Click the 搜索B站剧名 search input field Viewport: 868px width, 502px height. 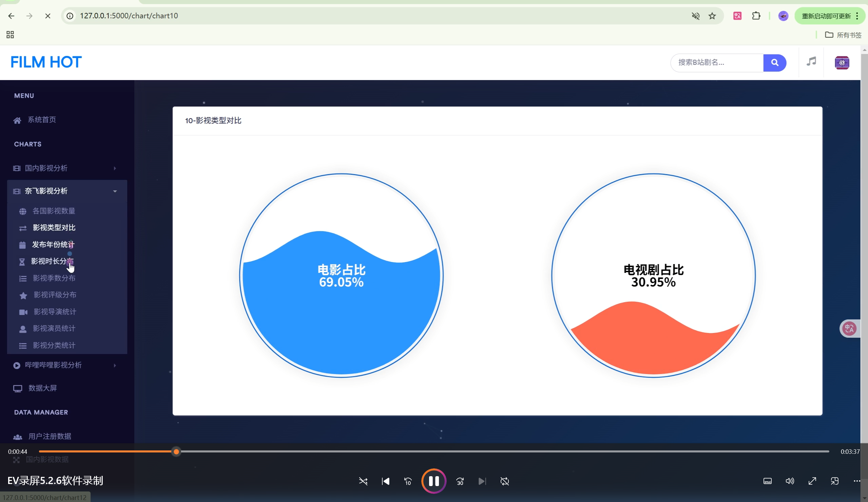click(x=716, y=63)
